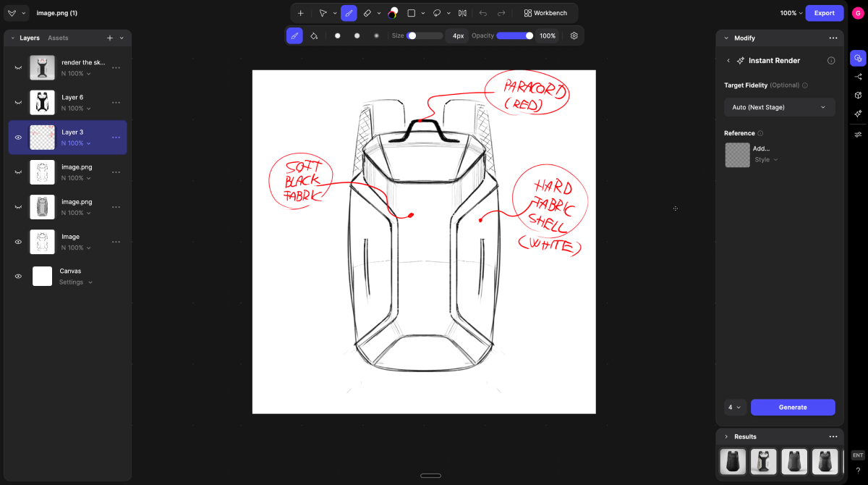Open the Workbench view
Screen dimensions: 868x485
pos(546,13)
